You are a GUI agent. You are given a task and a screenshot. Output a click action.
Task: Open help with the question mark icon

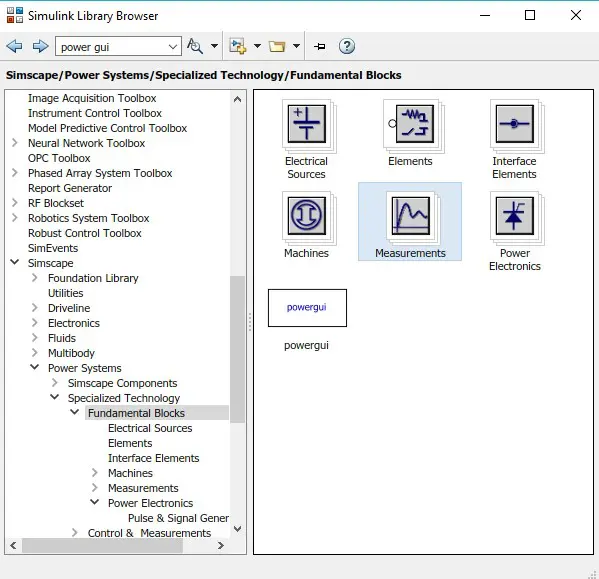347,46
